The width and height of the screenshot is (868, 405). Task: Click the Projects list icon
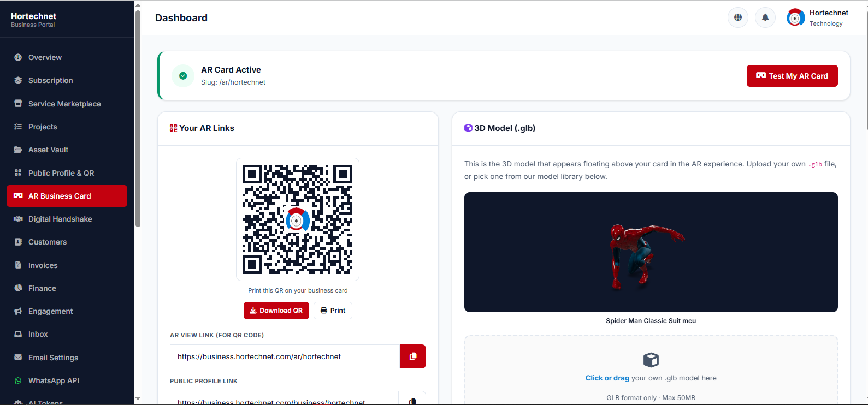tap(18, 127)
